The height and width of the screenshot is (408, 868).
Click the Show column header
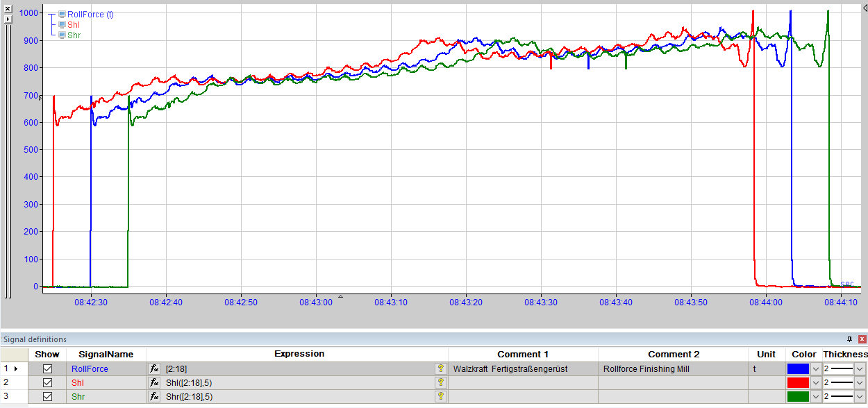47,354
